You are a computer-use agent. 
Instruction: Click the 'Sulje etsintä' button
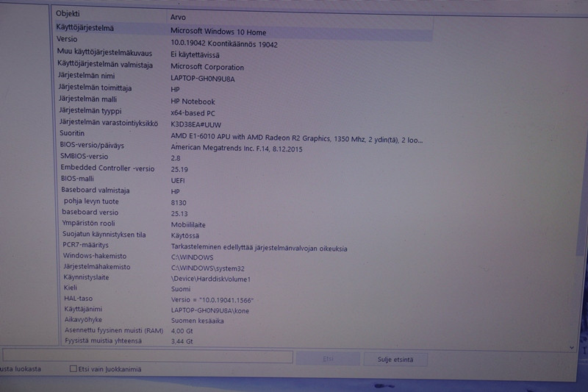coord(395,360)
